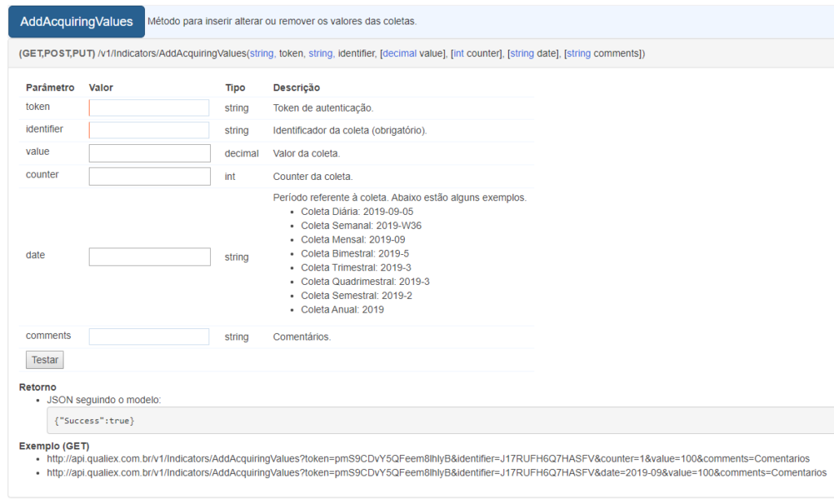Click 'Valor da coleta.' description
This screenshot has width=834, height=504.
(306, 154)
